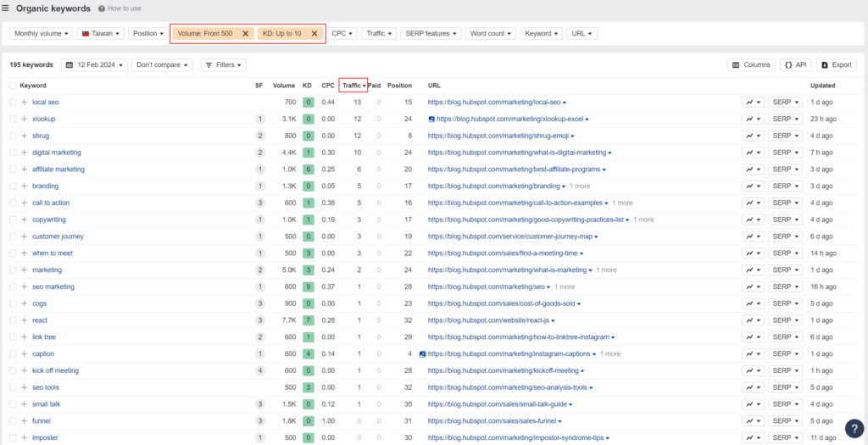Sort by the Traffic column header
This screenshot has width=868, height=445.
point(353,86)
